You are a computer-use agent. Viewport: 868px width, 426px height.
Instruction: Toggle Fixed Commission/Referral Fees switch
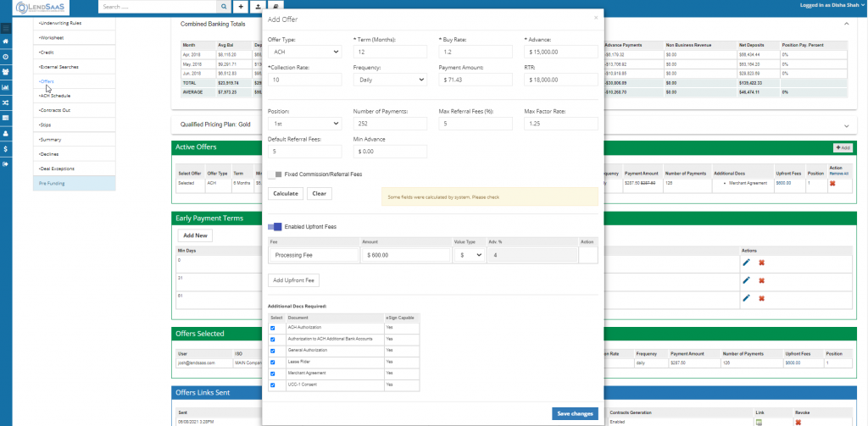(275, 174)
